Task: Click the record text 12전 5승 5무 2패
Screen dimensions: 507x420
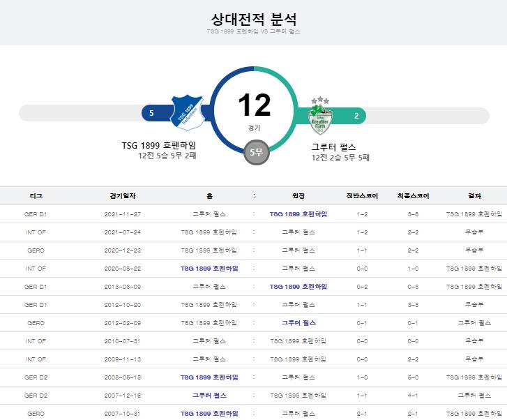Action: coord(167,156)
